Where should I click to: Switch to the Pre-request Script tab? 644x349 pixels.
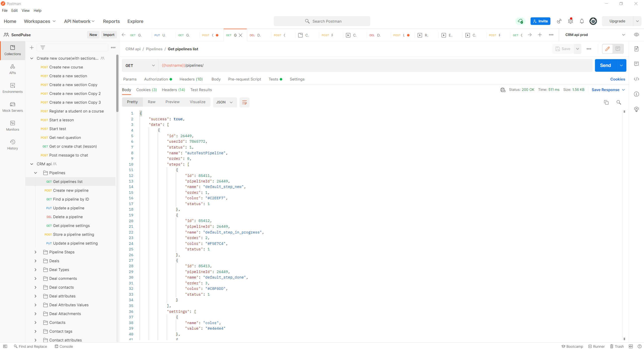click(245, 79)
